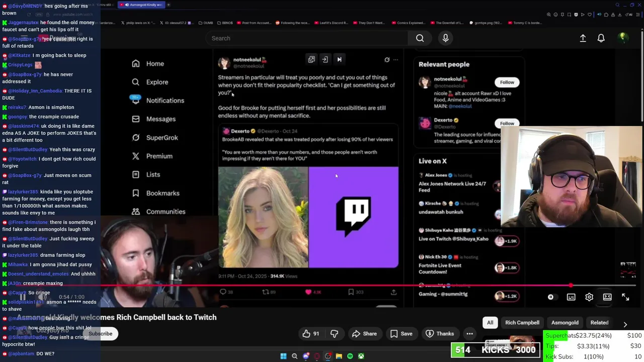This screenshot has height=362, width=644.
Task: Open the YouTube account avatar menu
Action: click(622, 38)
